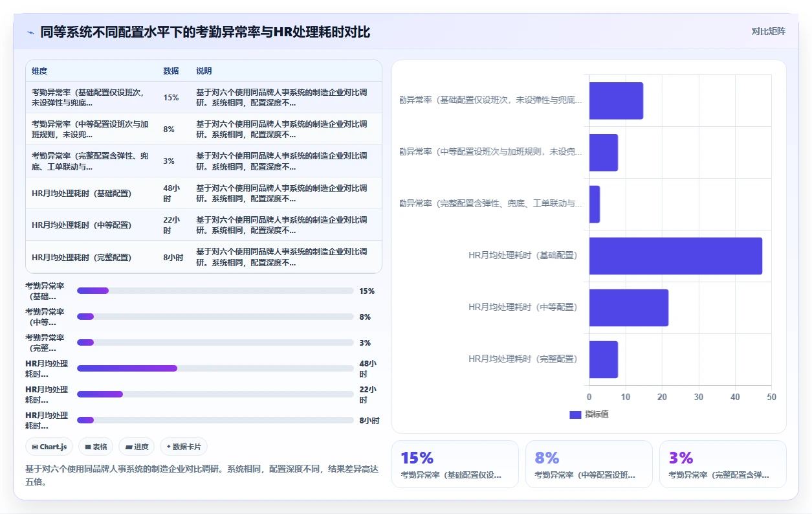Click the 22小时 progress bar
812x514 pixels.
tap(215, 394)
